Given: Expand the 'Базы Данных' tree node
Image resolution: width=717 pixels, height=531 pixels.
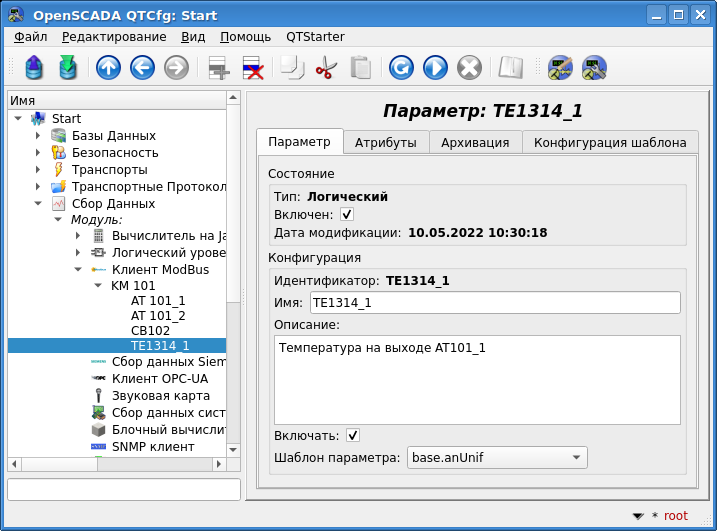Looking at the screenshot, I should [x=38, y=136].
